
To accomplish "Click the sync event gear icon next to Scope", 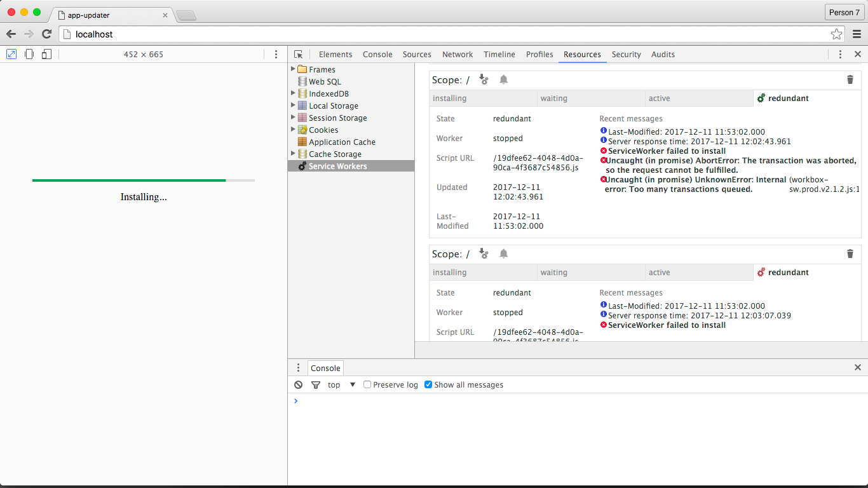I will click(x=484, y=79).
